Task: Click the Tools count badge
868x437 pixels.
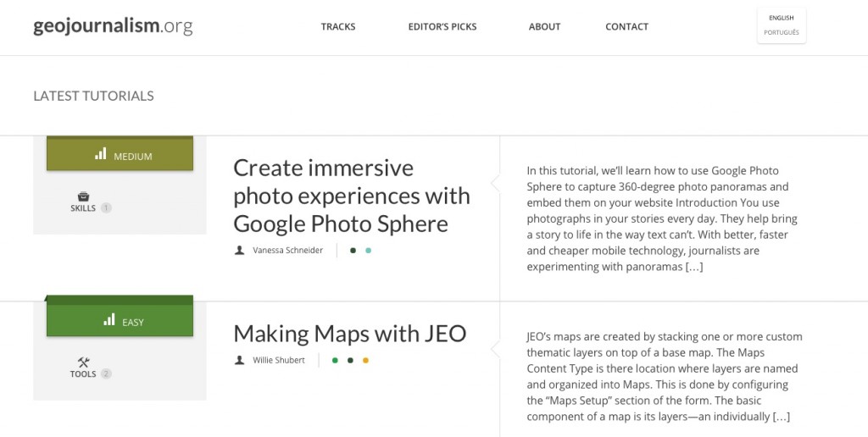Action: click(106, 374)
